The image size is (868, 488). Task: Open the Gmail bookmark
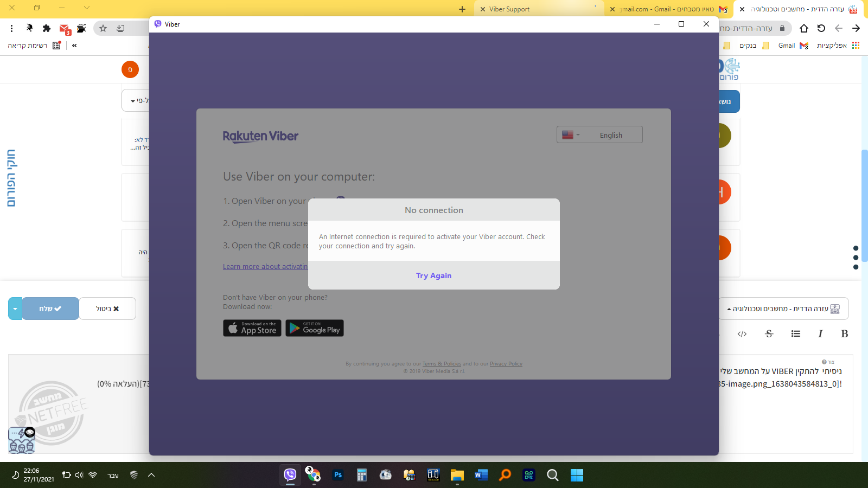coord(793,46)
